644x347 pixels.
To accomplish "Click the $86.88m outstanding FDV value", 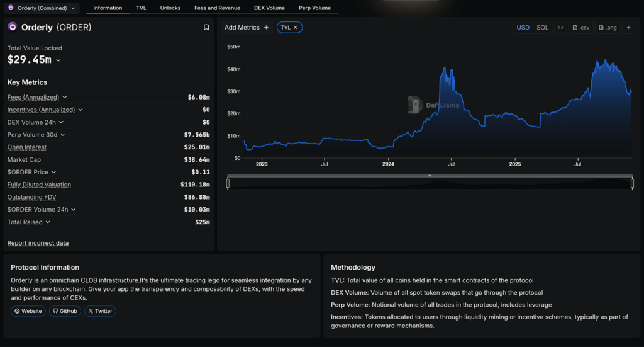I will pos(197,197).
